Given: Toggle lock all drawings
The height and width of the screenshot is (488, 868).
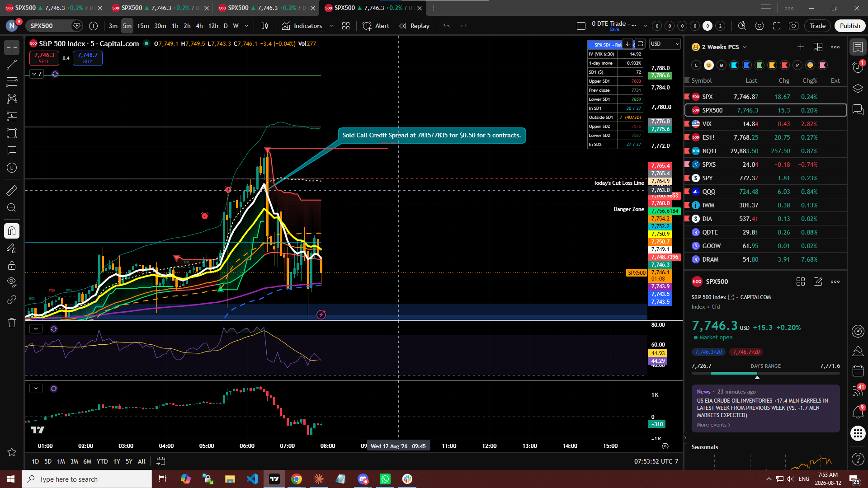Looking at the screenshot, I should 12,265.
